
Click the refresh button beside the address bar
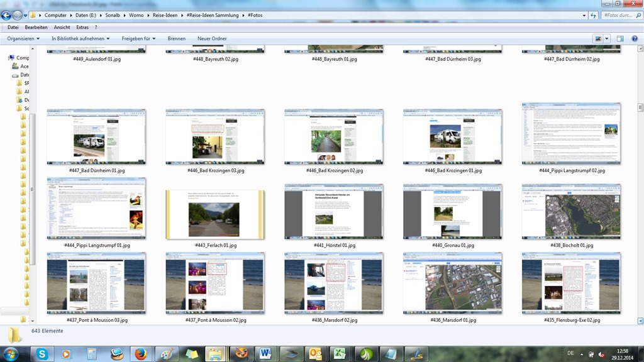coord(594,15)
